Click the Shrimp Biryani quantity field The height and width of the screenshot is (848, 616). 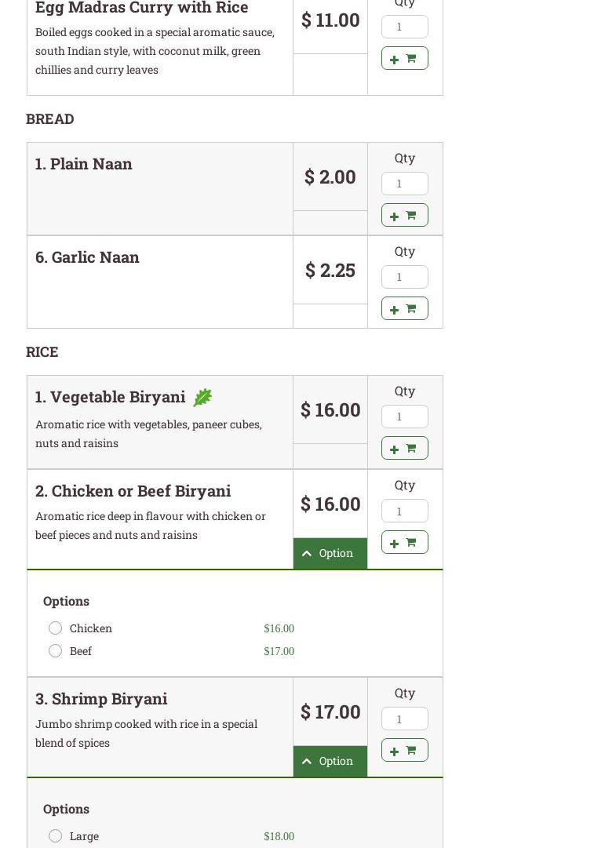[404, 719]
